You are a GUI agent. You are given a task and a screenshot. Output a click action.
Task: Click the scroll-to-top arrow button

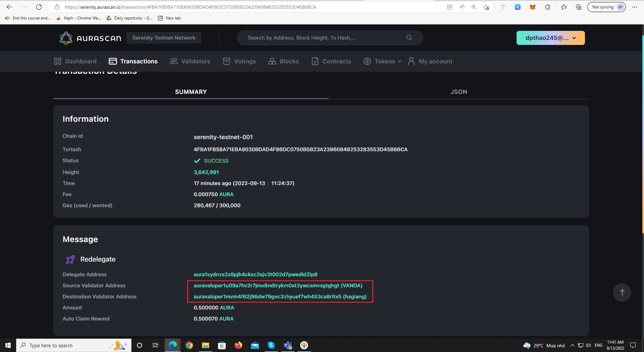coord(622,292)
